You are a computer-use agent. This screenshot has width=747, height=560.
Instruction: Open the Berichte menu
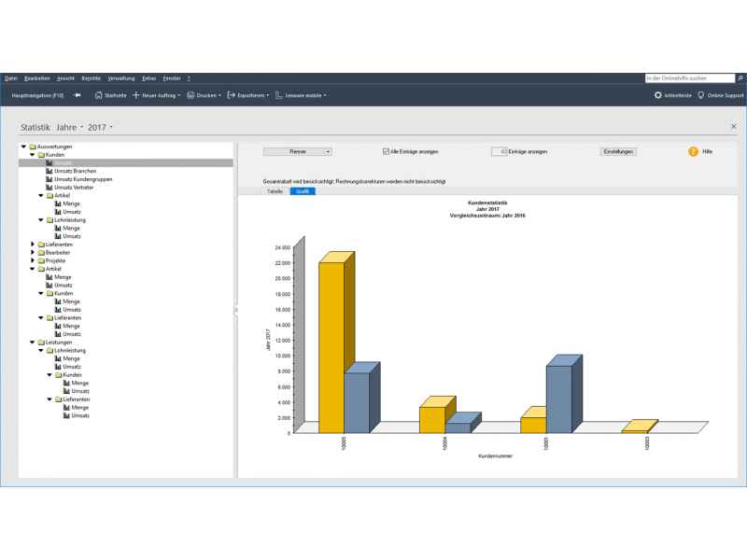[x=91, y=78]
